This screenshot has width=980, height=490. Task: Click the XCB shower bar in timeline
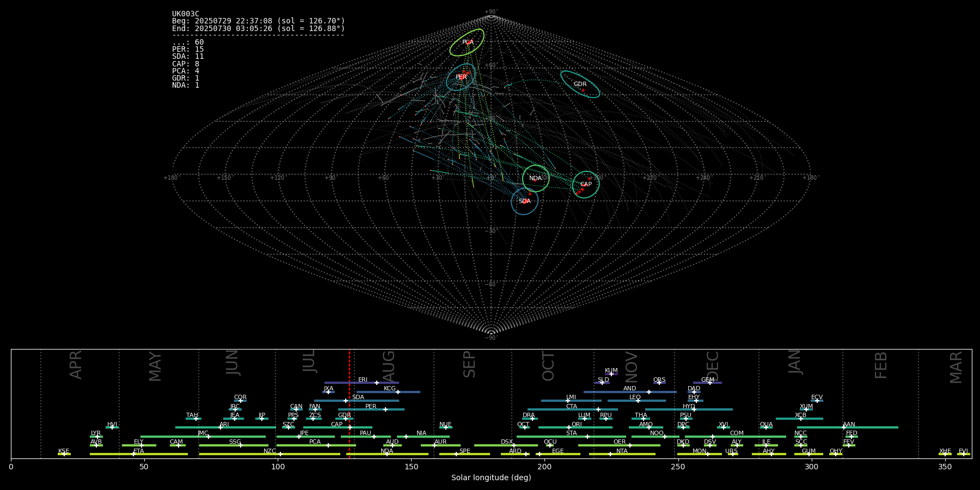[x=799, y=419]
